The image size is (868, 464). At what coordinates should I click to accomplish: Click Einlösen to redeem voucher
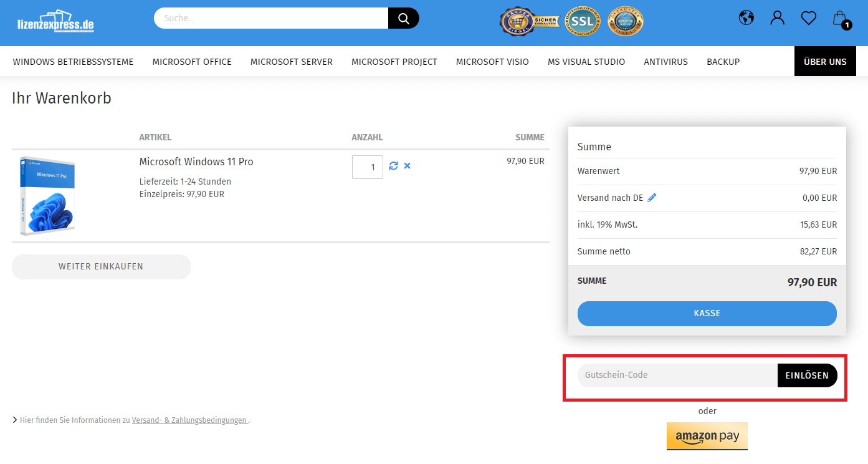tap(807, 375)
